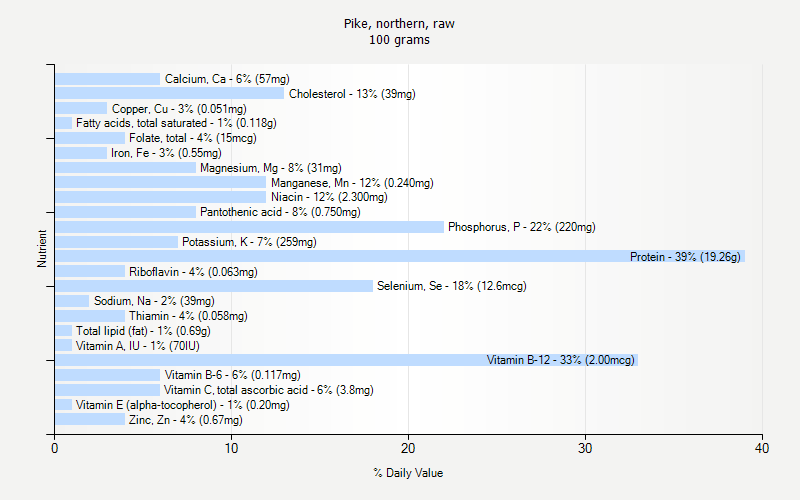
Task: Click the Nutrient y-axis title
Action: click(42, 248)
